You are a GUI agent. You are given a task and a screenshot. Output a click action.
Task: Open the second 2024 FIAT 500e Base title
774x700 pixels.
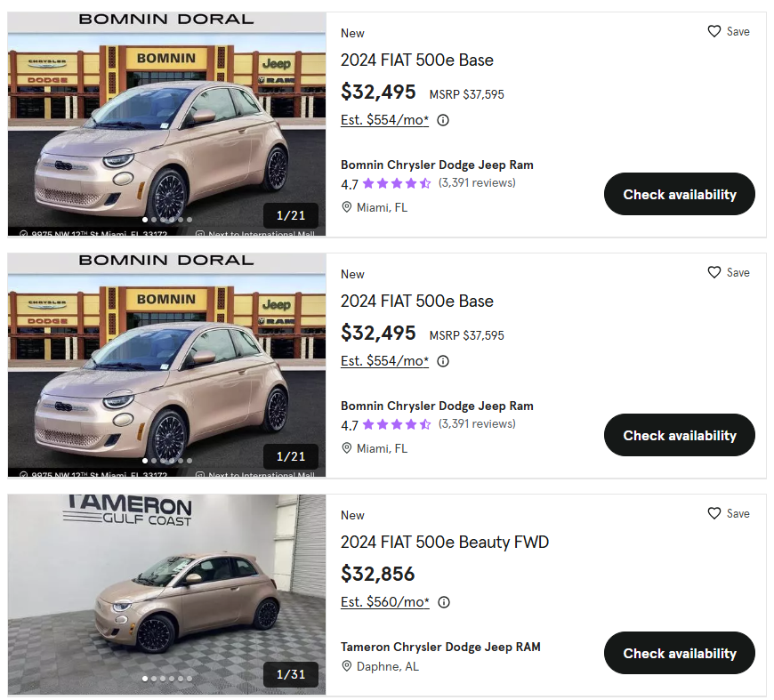click(x=416, y=302)
